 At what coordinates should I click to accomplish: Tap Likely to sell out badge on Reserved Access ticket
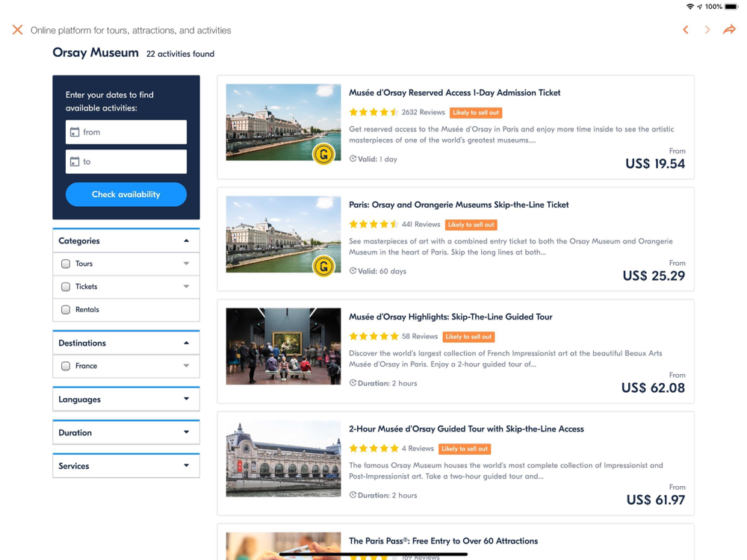click(x=476, y=113)
